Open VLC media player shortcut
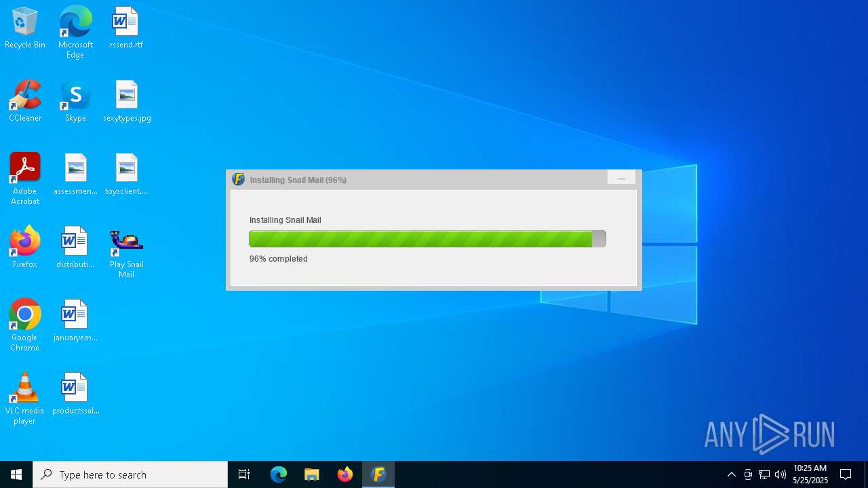Viewport: 868px width, 488px height. coord(25,399)
